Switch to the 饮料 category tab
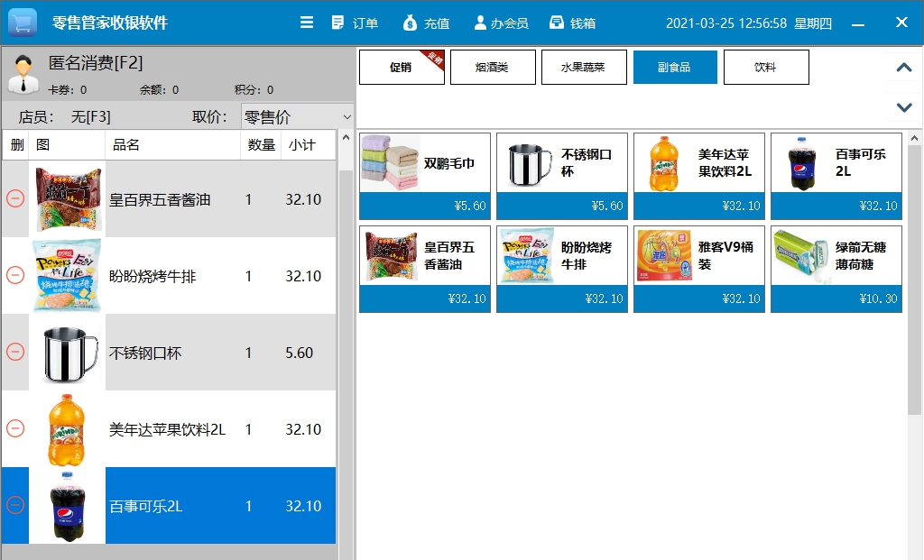This screenshot has height=560, width=924. (766, 67)
